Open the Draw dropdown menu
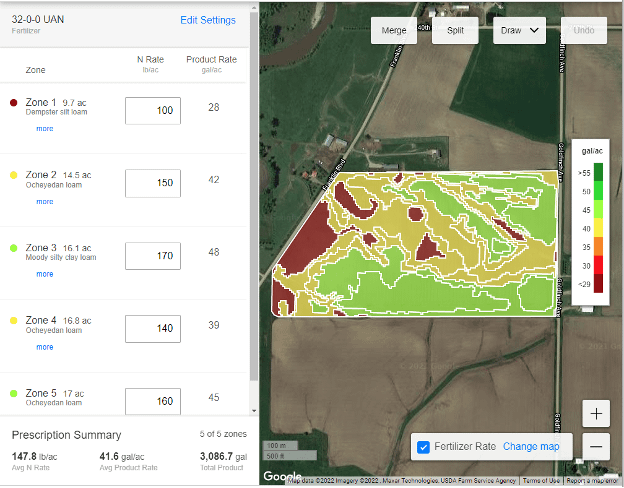 pyautogui.click(x=520, y=30)
